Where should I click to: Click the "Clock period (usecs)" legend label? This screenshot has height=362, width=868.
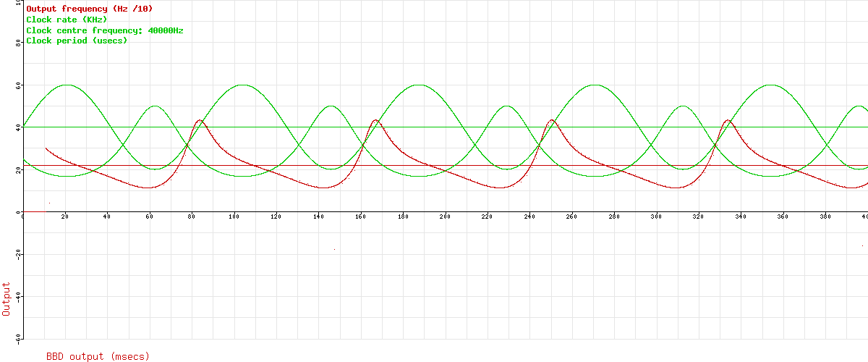coord(77,41)
